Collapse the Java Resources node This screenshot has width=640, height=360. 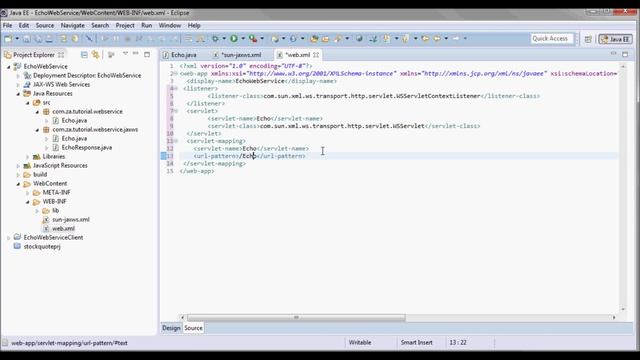(18, 94)
